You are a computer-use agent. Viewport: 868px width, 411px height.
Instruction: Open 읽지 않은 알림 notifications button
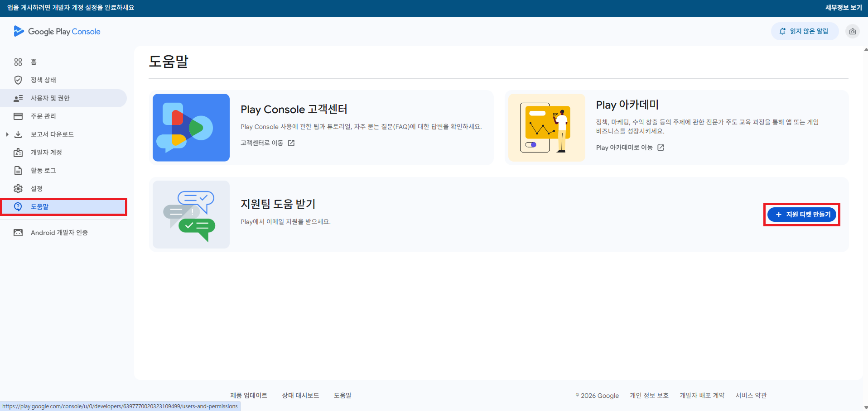point(805,31)
